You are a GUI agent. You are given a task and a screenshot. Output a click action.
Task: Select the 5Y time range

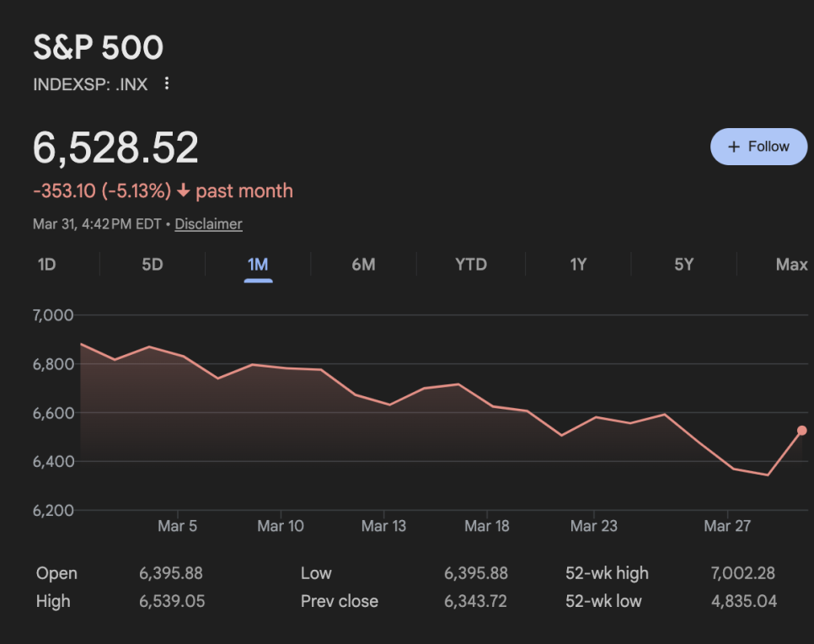click(x=683, y=265)
